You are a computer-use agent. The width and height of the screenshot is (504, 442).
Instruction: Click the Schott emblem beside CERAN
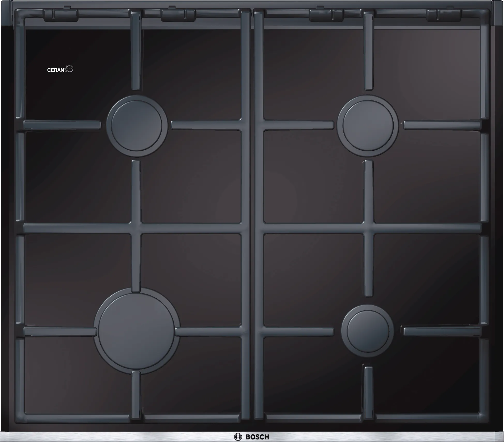70,69
